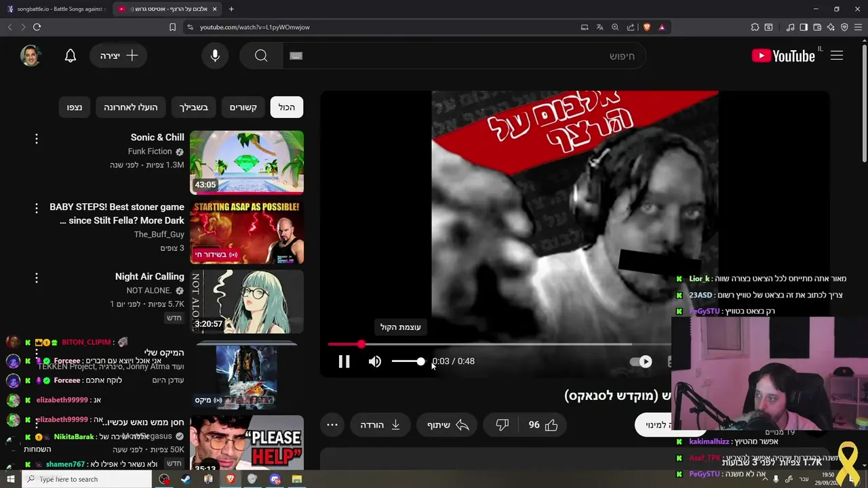Toggle the browser sidebar panel icon
Image resolution: width=868 pixels, height=488 pixels.
coord(804,27)
